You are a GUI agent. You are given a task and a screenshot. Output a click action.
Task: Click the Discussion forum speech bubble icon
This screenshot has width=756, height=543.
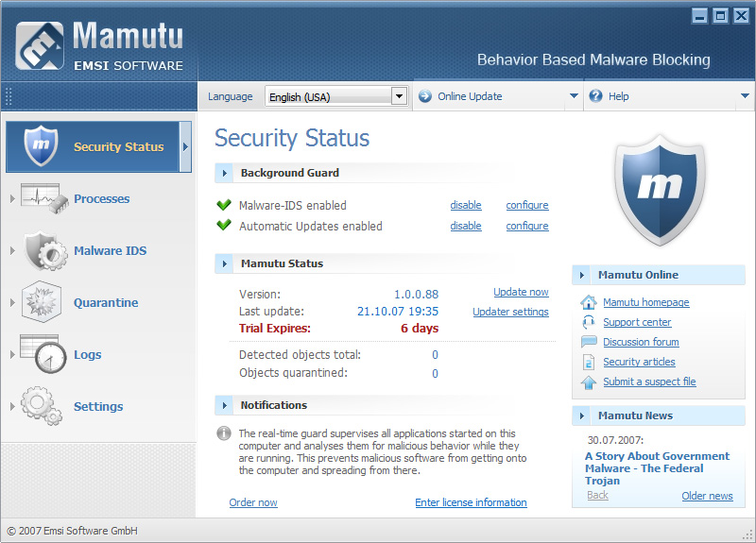[x=588, y=342]
